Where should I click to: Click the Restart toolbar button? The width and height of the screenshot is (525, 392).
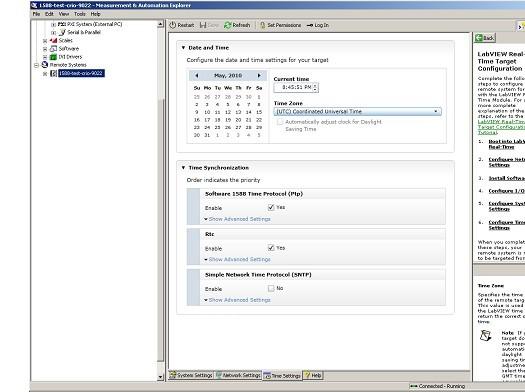coord(181,25)
